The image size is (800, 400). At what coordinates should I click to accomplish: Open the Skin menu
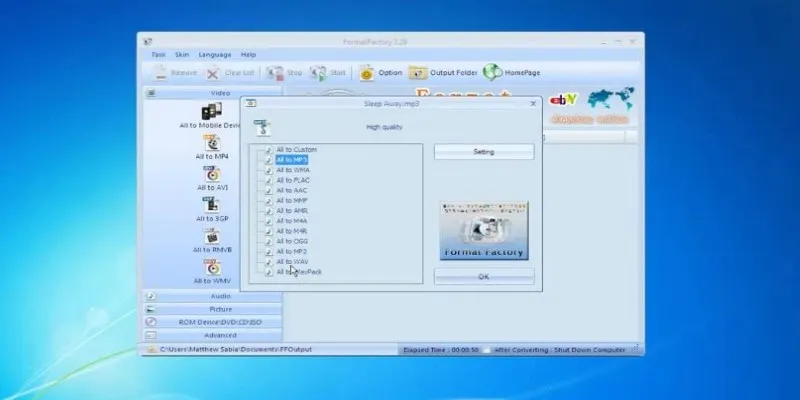pyautogui.click(x=182, y=55)
